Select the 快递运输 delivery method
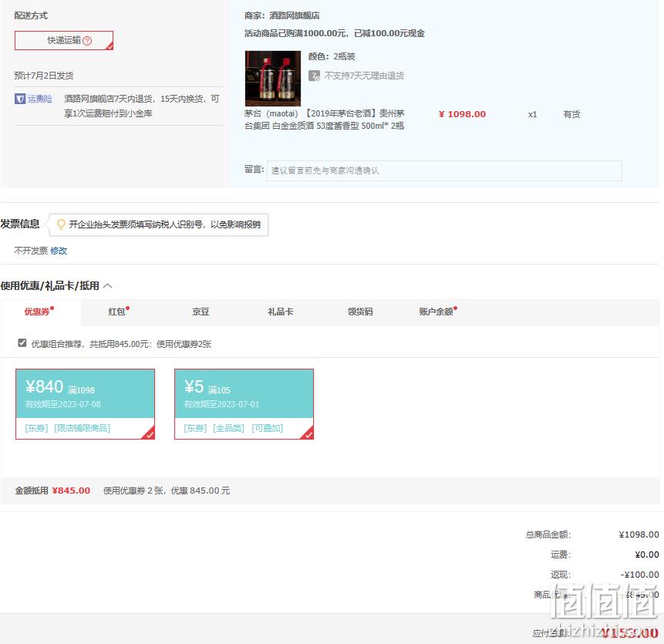664x644 pixels. 64,40
